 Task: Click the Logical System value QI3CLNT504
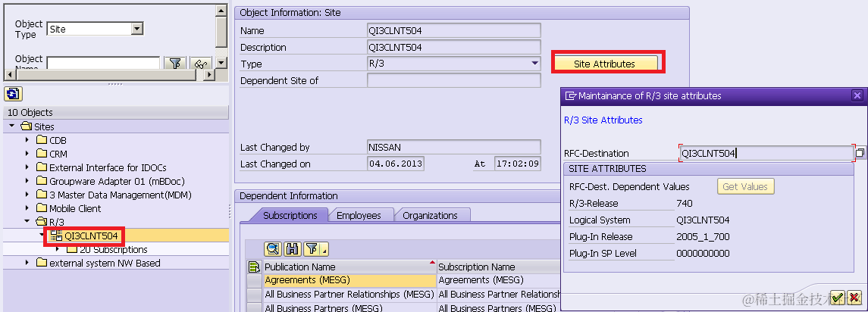[703, 220]
